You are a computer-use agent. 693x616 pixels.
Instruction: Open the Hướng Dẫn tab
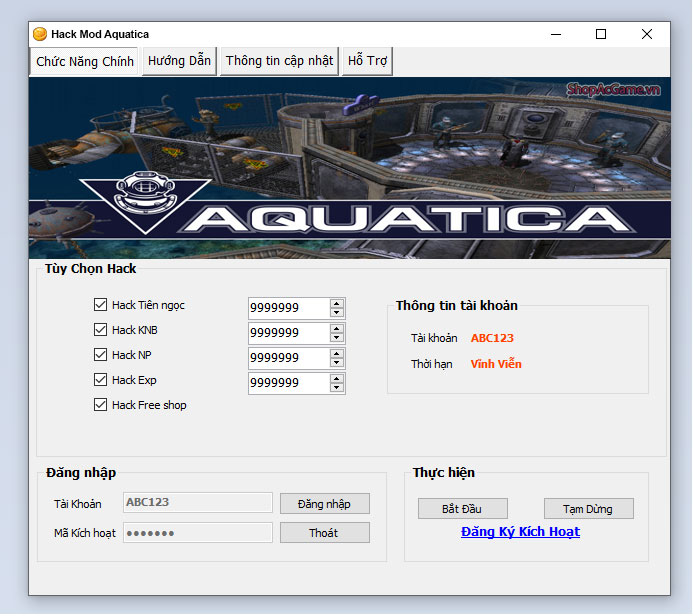179,61
